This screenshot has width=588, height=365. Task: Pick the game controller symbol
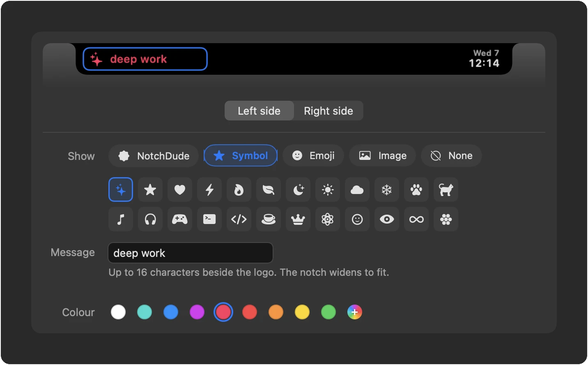(x=180, y=219)
